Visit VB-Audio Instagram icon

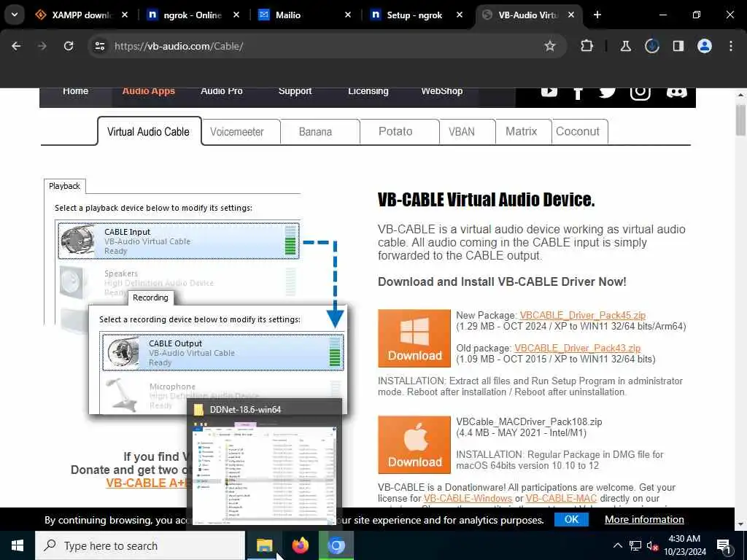(x=640, y=93)
